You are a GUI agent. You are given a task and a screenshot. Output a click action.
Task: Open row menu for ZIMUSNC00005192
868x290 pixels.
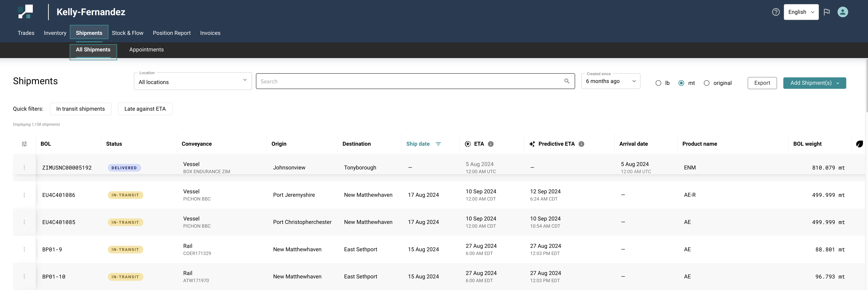coord(24,168)
